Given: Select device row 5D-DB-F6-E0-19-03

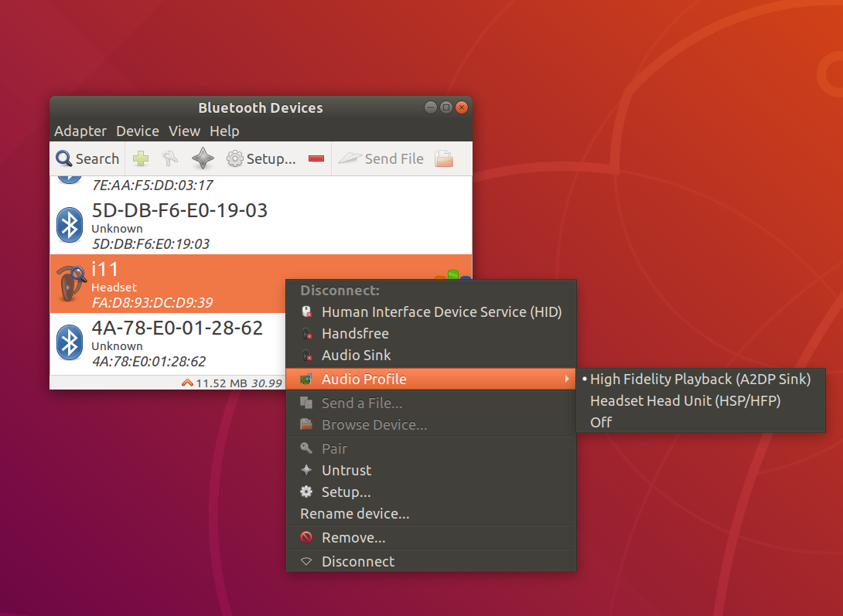Looking at the screenshot, I should pos(261,225).
